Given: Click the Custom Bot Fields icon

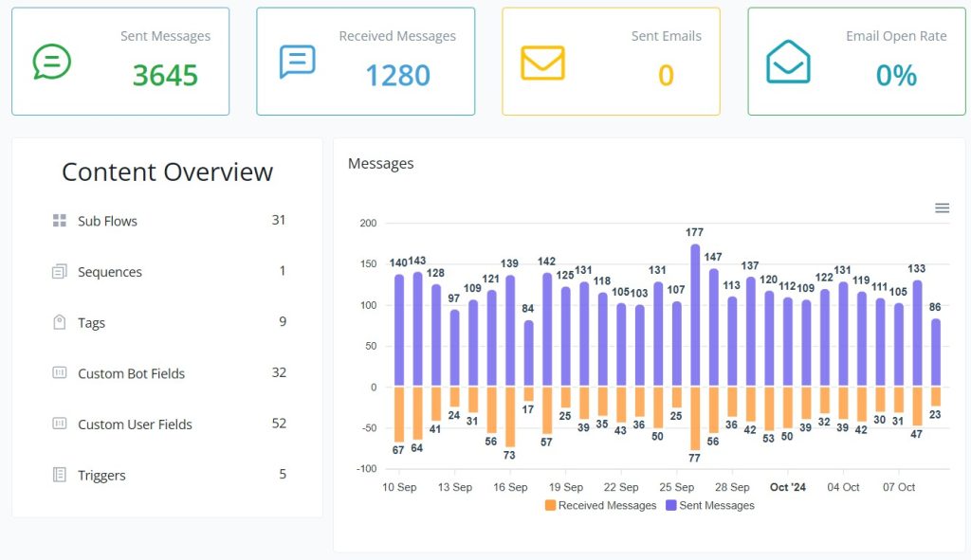Looking at the screenshot, I should click(60, 373).
